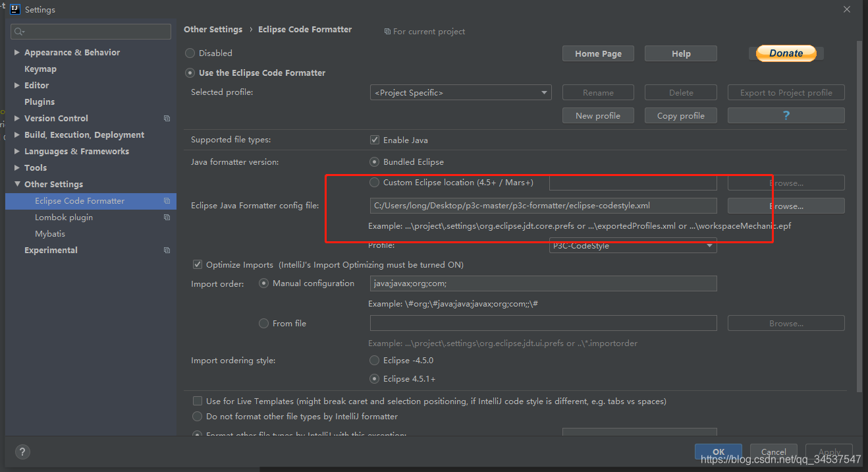Image resolution: width=868 pixels, height=472 pixels.
Task: Browse for the formatter config file
Action: (786, 206)
